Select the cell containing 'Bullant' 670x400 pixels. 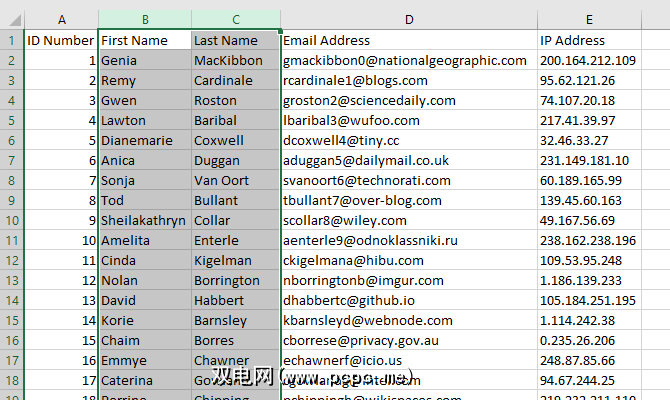(x=236, y=200)
